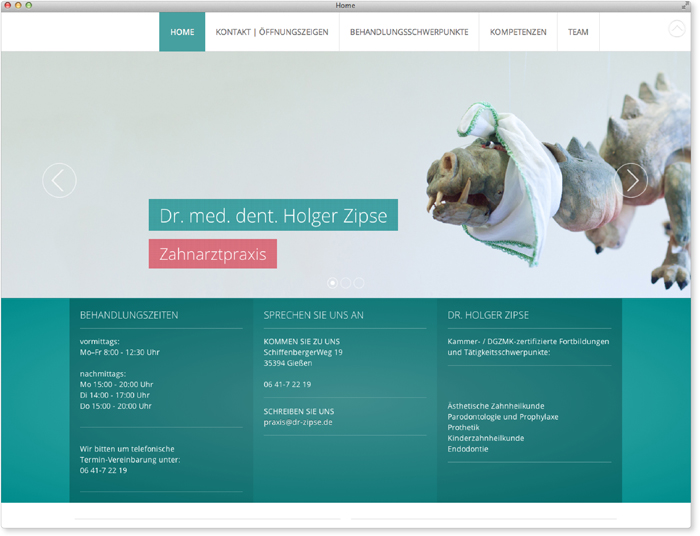Select the second slider pagination dot
The image size is (700, 536).
[346, 283]
